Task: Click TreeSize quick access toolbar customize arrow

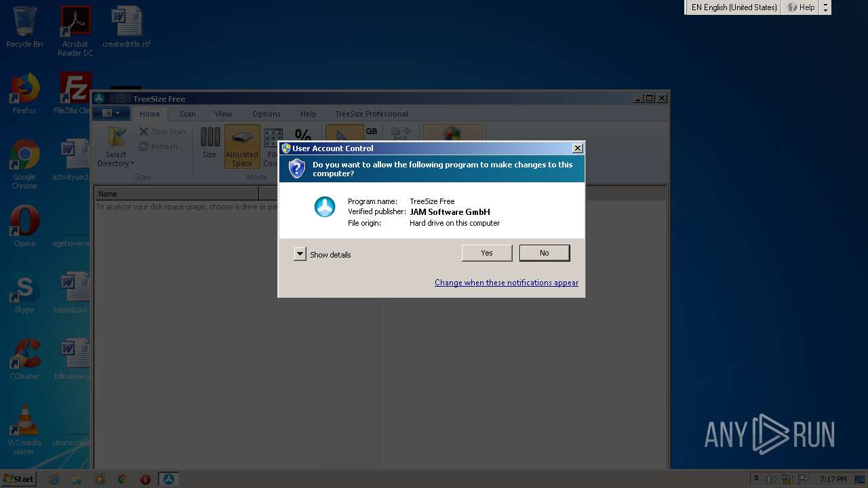Action: (x=121, y=99)
